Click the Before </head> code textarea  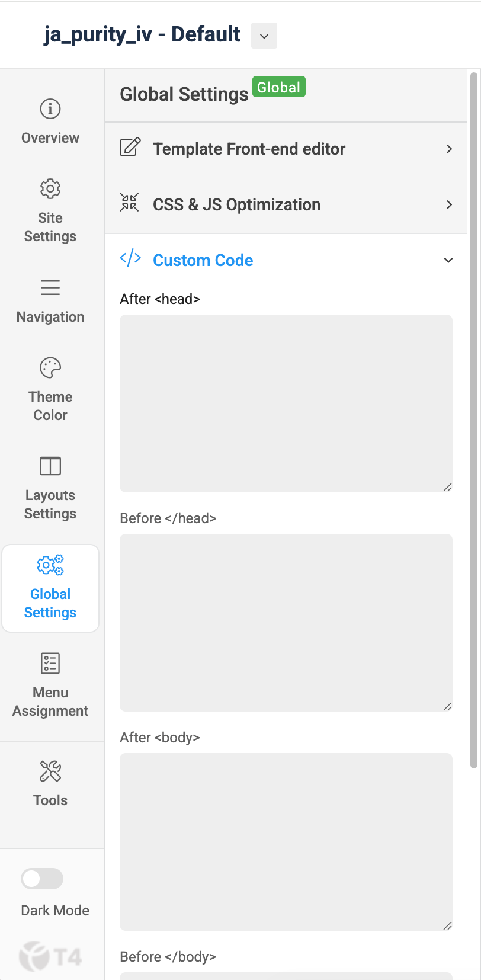tap(286, 622)
